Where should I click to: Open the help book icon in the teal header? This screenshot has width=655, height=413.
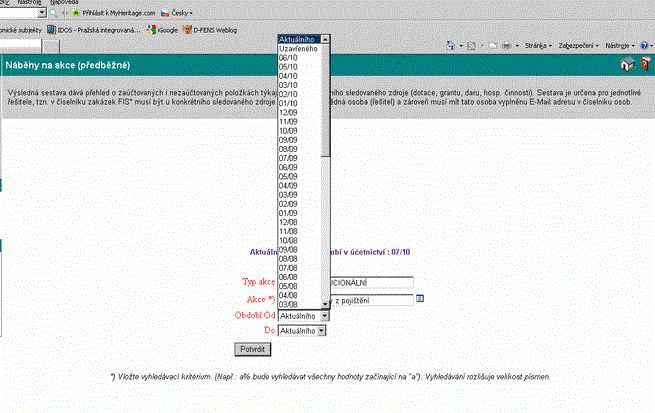(x=645, y=65)
